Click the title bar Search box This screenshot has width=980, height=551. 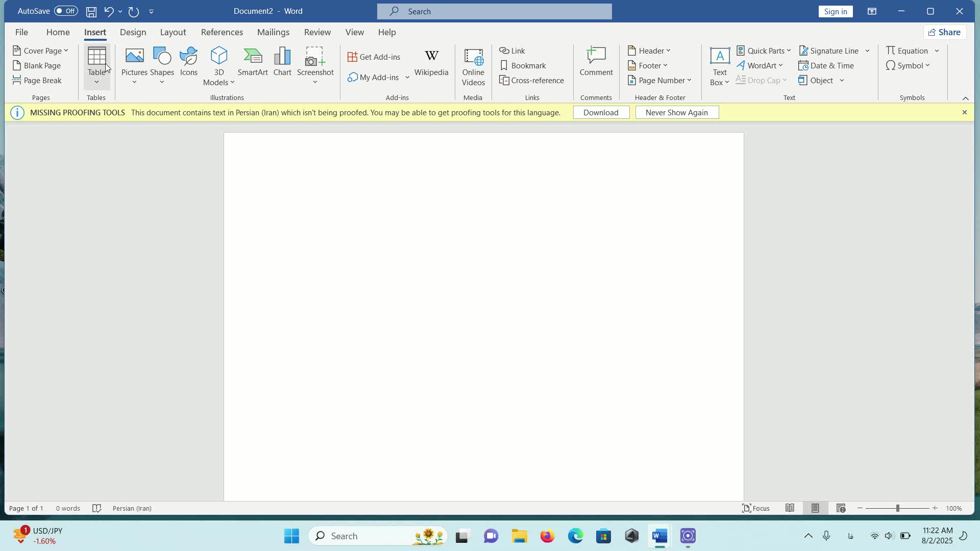(495, 11)
